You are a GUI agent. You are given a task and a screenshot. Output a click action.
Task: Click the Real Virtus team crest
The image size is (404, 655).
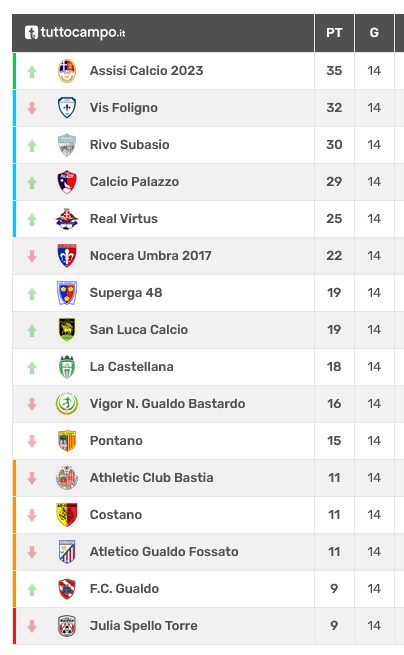[x=67, y=219]
